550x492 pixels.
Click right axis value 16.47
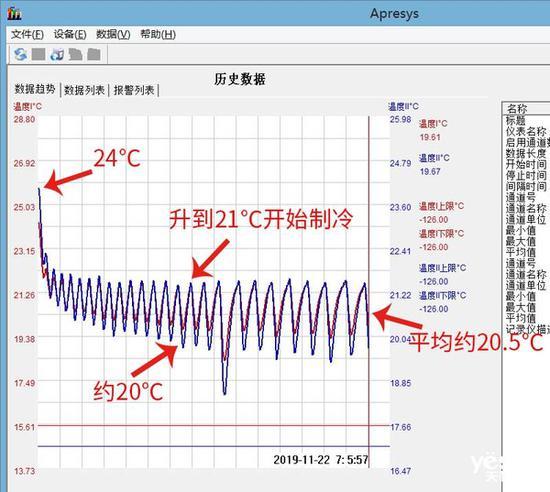[x=400, y=471]
